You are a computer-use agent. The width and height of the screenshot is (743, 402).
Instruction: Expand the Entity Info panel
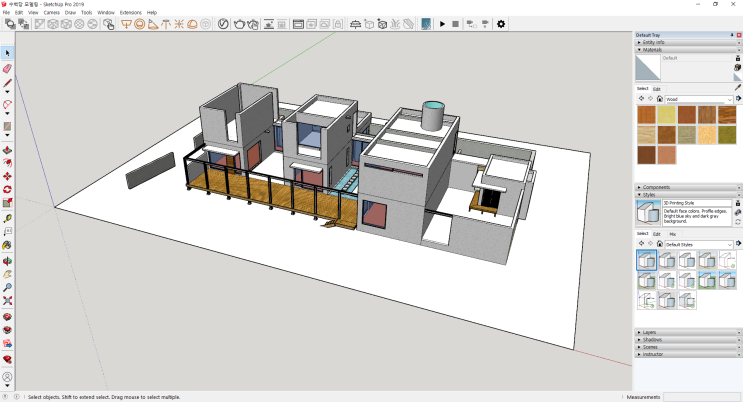[688, 42]
